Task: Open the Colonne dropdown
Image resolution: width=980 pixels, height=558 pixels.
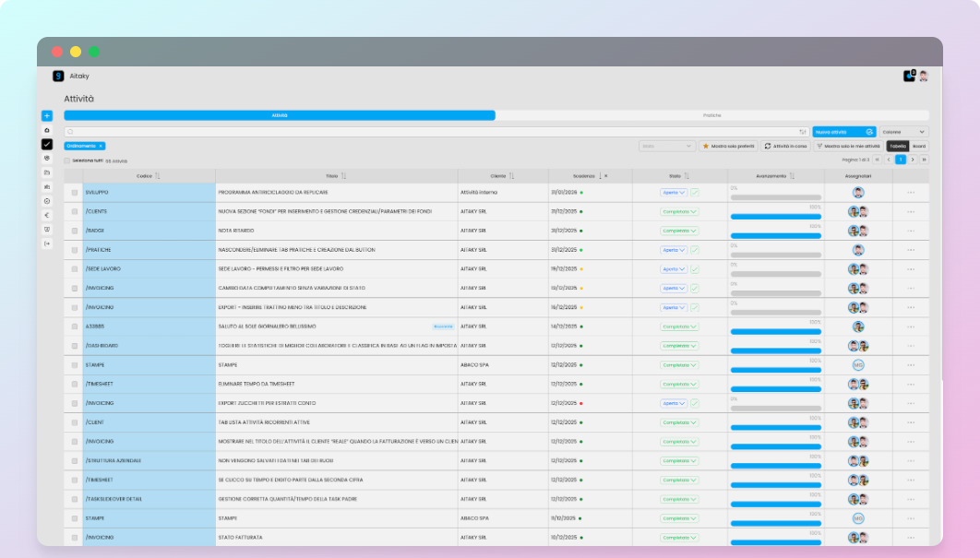Action: pos(905,131)
